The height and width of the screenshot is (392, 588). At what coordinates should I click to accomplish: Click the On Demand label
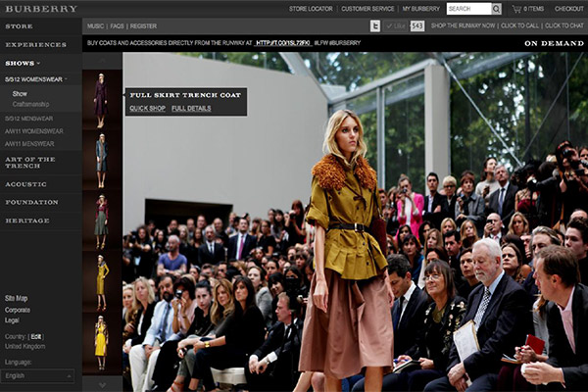554,43
